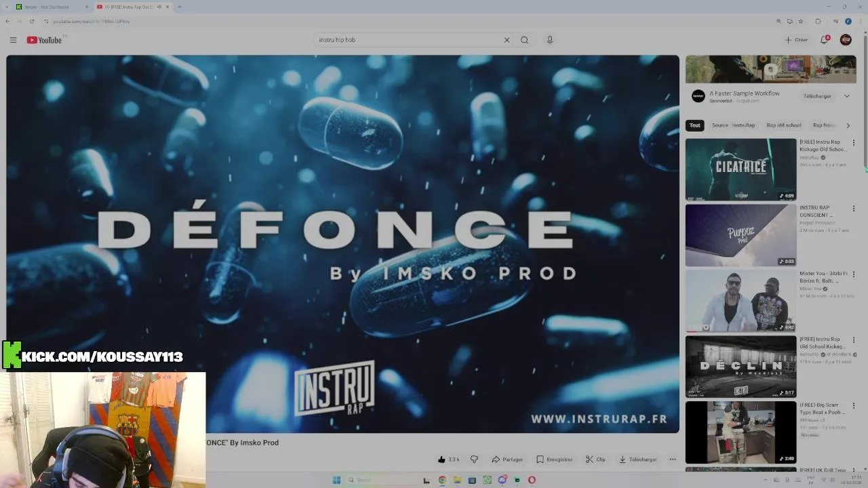
Task: Expand the sponsored ad chevron
Action: pyautogui.click(x=846, y=96)
